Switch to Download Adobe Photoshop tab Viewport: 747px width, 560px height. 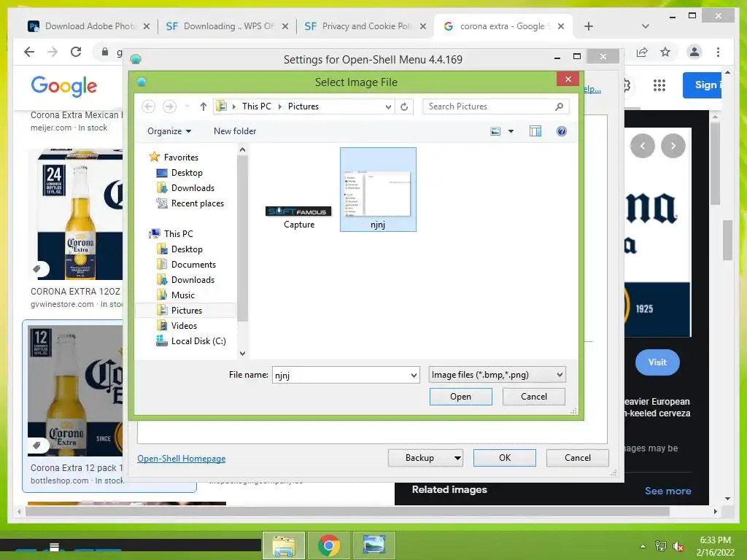point(88,26)
